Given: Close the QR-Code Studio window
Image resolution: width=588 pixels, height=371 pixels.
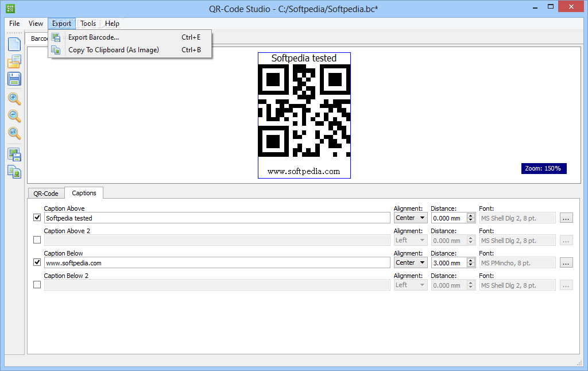Looking at the screenshot, I should (x=571, y=7).
